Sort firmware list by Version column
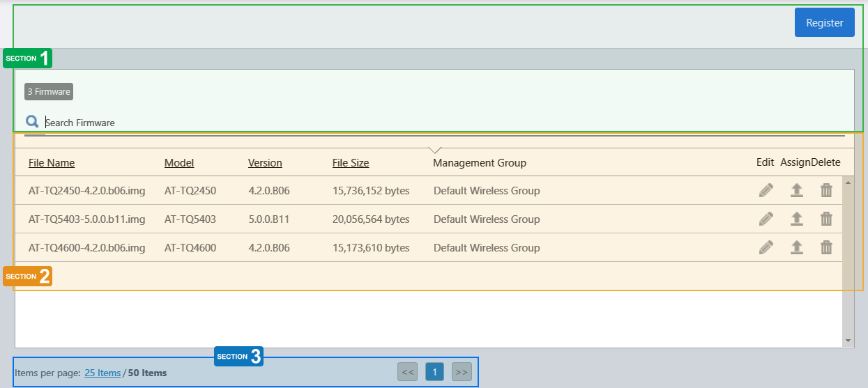The height and width of the screenshot is (388, 868). (265, 163)
